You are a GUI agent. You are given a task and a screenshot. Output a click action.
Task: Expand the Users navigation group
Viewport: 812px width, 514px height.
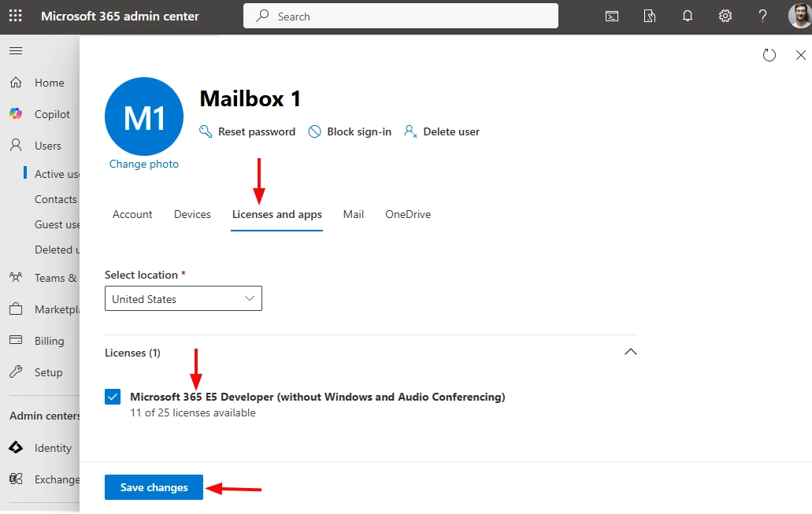(x=47, y=146)
